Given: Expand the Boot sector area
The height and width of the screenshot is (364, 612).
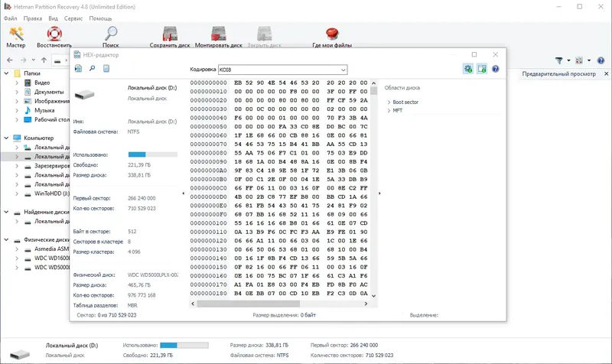Looking at the screenshot, I should pos(389,102).
